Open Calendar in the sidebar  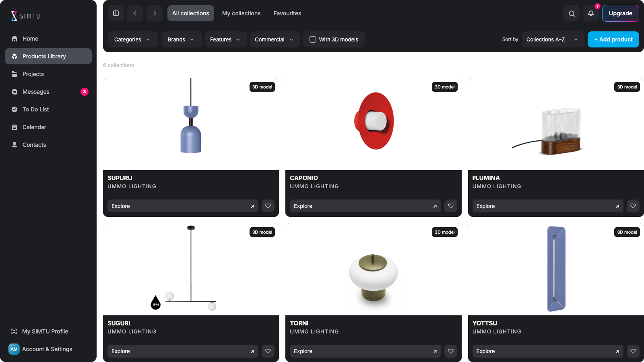click(x=48, y=127)
